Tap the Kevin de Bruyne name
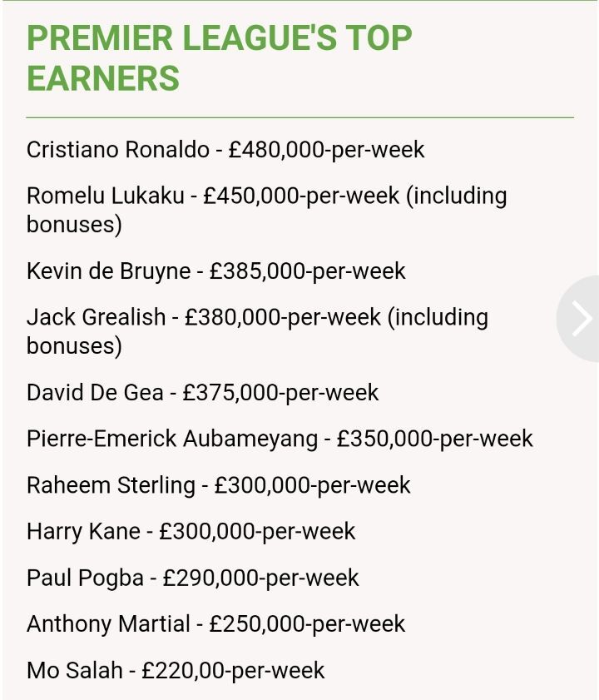The width and height of the screenshot is (599, 700). point(108,271)
